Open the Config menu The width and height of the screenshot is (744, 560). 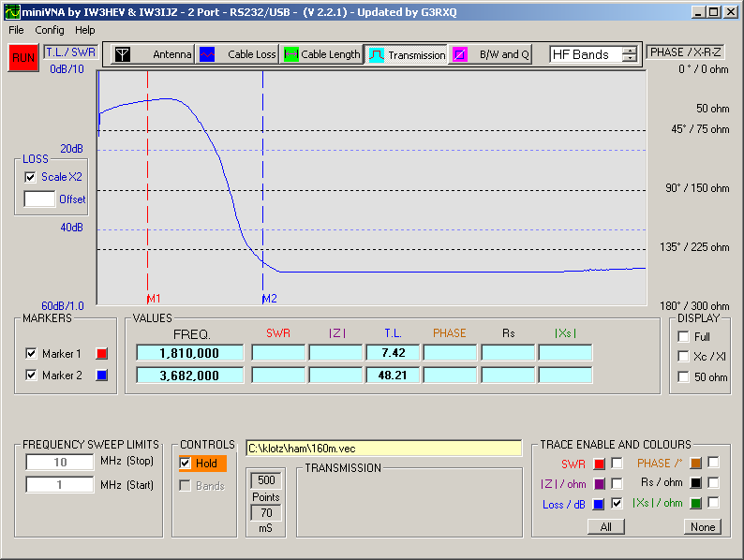point(50,30)
